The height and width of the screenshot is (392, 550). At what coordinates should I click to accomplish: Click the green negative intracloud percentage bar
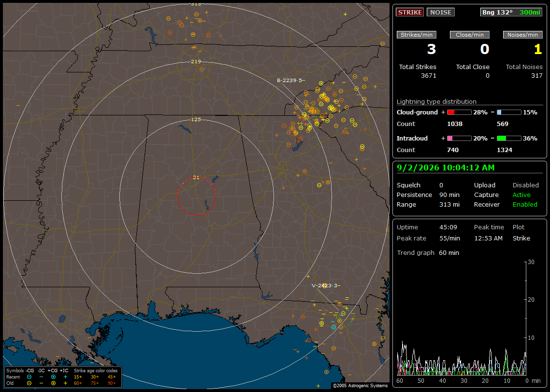click(509, 139)
